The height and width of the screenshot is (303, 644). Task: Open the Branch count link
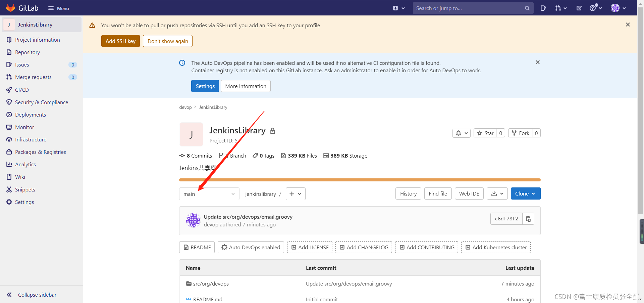pyautogui.click(x=232, y=156)
